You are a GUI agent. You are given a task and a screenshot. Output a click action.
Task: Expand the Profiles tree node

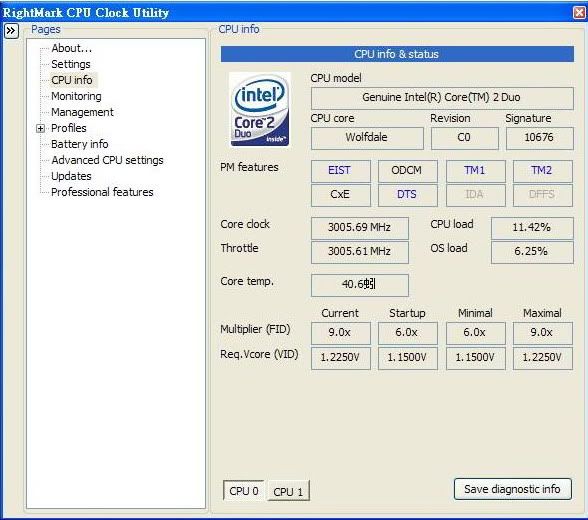(x=40, y=129)
